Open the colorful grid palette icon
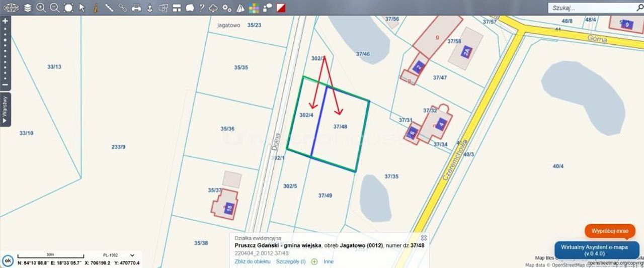644x268 pixels. 254,8
